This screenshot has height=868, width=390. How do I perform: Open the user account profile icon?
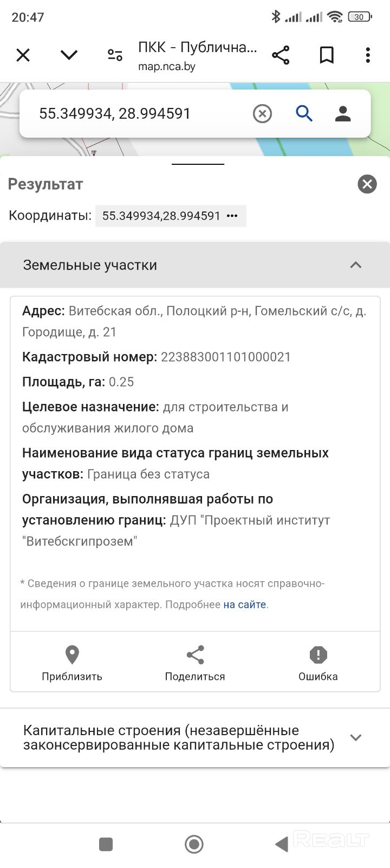pos(343,114)
